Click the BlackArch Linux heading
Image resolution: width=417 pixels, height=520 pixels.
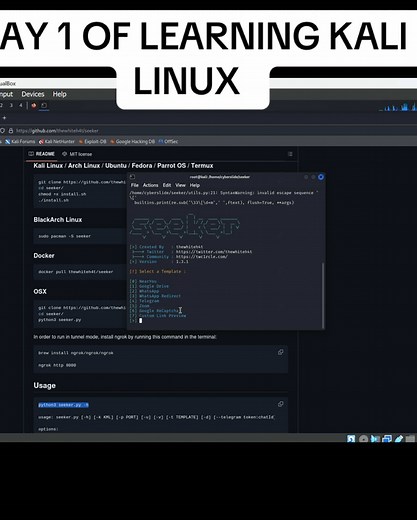(58, 220)
